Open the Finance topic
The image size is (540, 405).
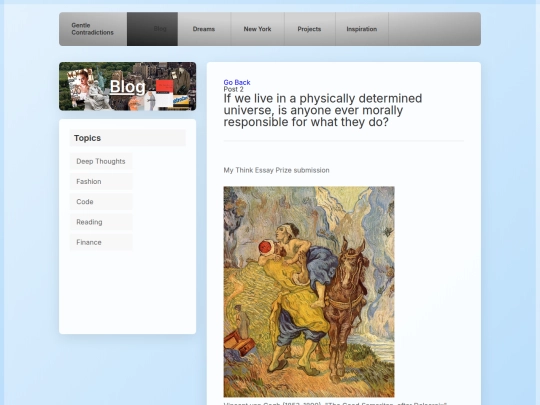click(x=101, y=242)
